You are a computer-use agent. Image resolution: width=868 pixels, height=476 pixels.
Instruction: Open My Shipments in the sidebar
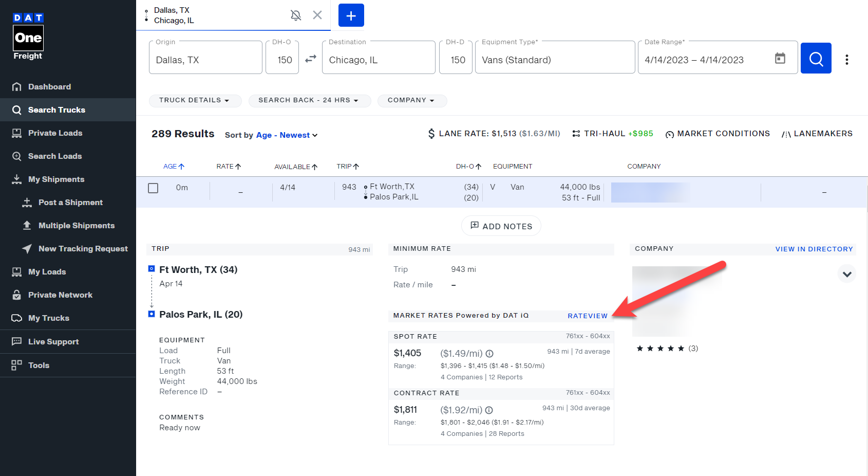pyautogui.click(x=56, y=179)
